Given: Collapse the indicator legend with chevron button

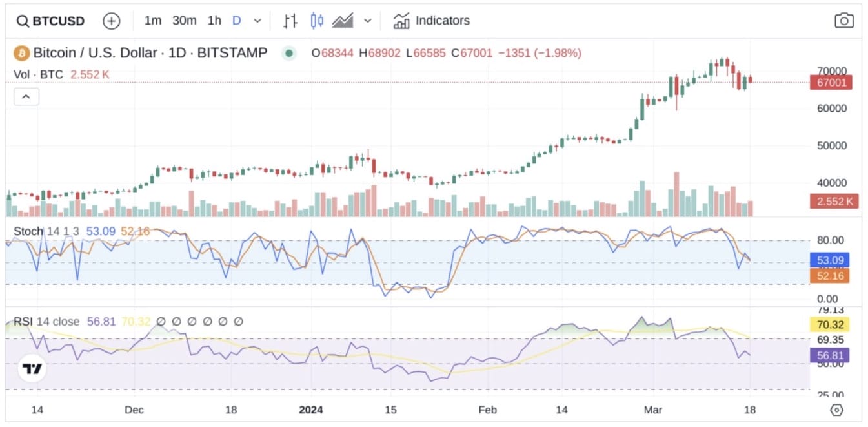Looking at the screenshot, I should (x=26, y=97).
